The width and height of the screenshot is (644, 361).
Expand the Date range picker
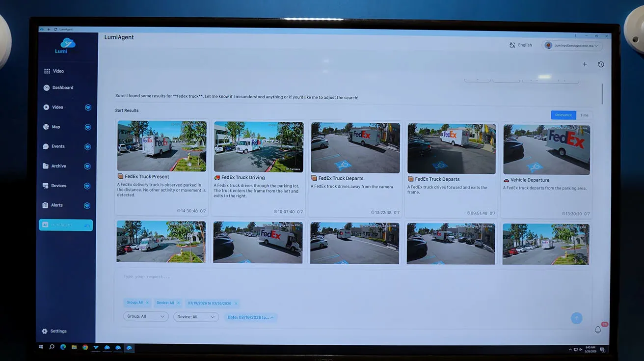[250, 317]
